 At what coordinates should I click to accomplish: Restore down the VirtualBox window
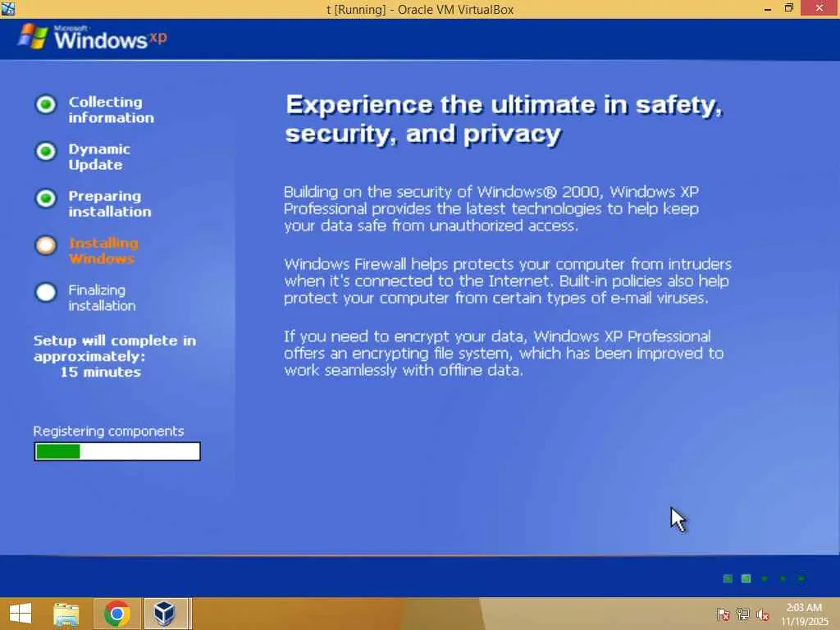pos(788,8)
